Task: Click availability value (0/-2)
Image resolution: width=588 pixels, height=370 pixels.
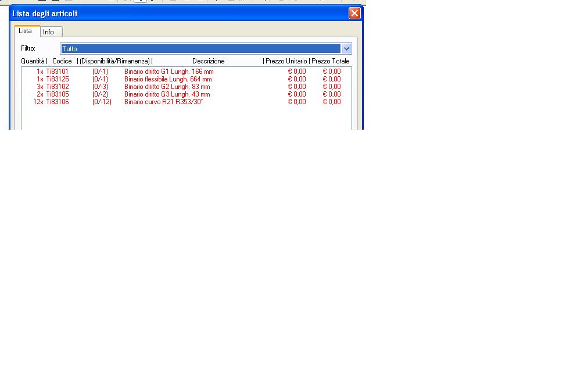Action: tap(100, 94)
